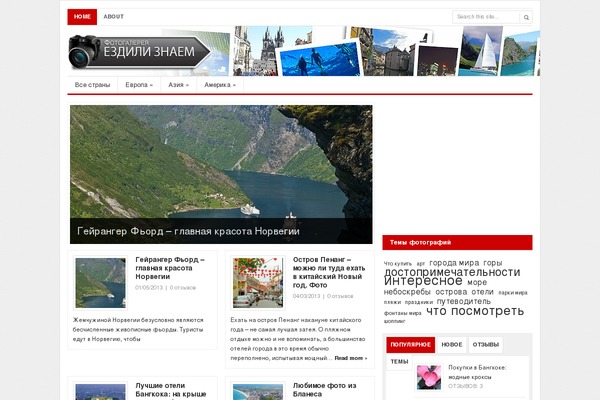Expand the 'Европа' dropdown menu
Screen dimensions: 600x400
click(x=139, y=85)
